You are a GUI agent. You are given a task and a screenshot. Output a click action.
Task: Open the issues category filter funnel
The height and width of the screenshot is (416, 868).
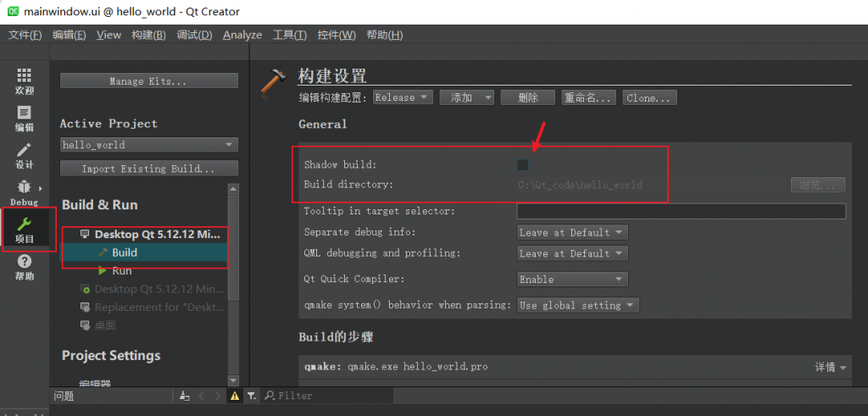point(251,396)
